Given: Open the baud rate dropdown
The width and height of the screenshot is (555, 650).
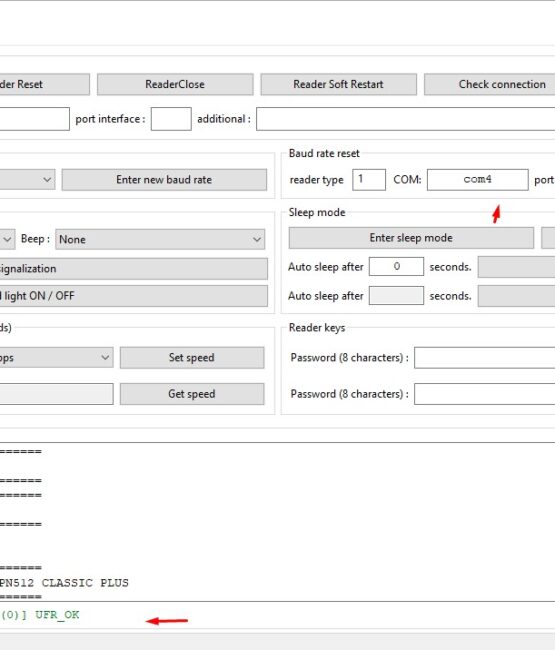Looking at the screenshot, I should [27, 179].
